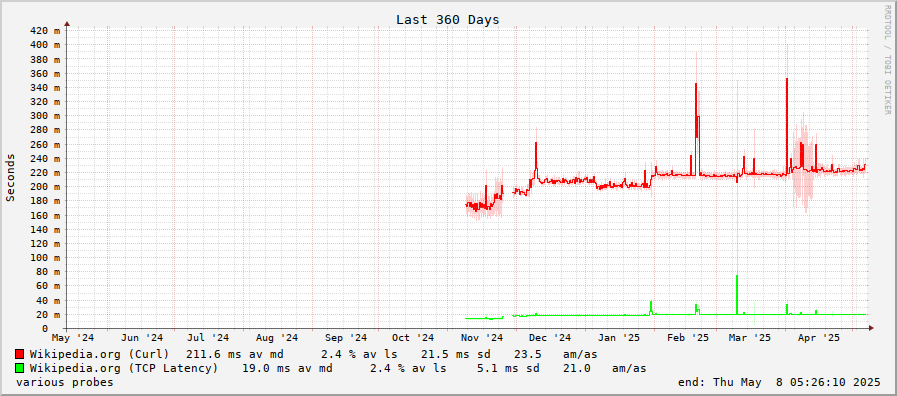Click the '23.5' am/as value
Image resolution: width=897 pixels, height=396 pixels.
coord(527,354)
